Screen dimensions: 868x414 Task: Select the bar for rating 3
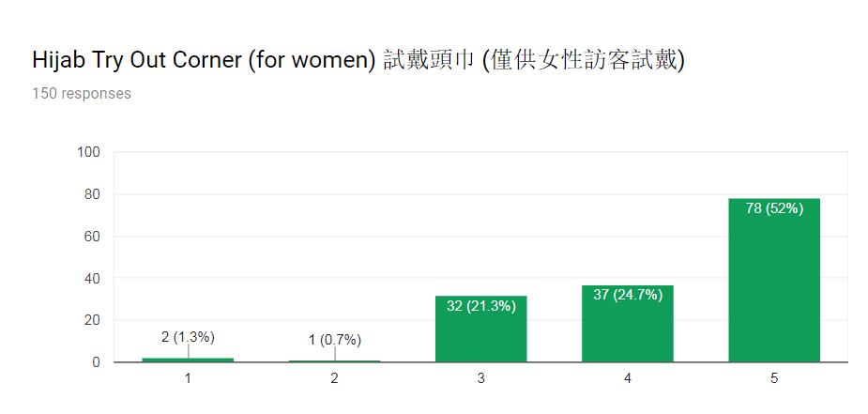481,329
